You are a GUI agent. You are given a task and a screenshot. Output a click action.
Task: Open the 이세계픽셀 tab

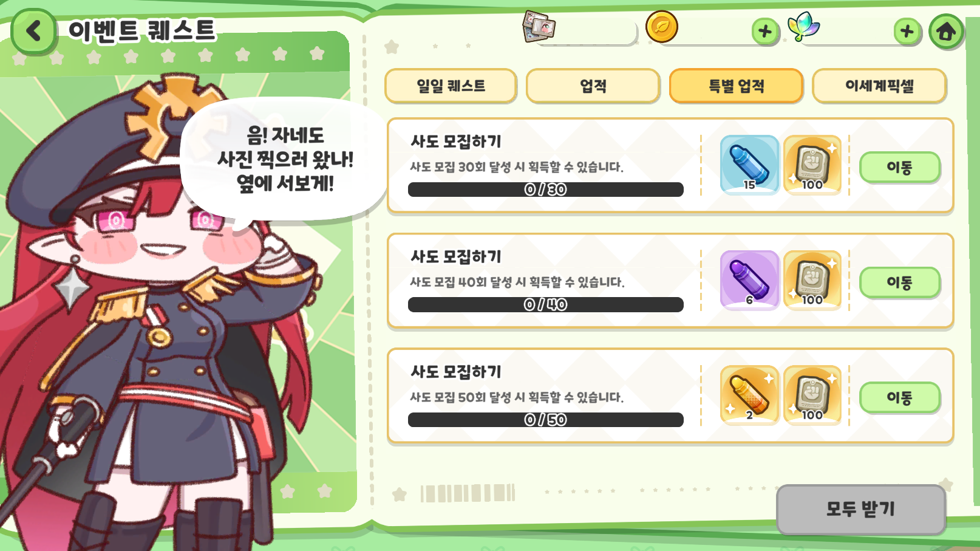click(879, 86)
